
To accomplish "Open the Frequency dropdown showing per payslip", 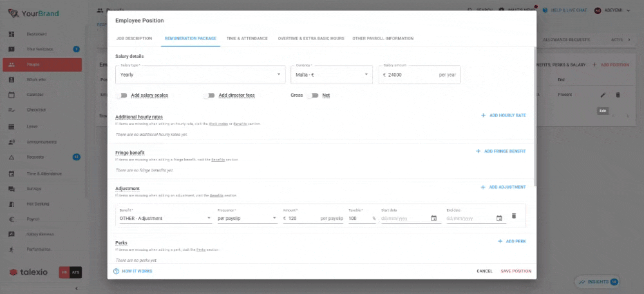I will pyautogui.click(x=247, y=219).
